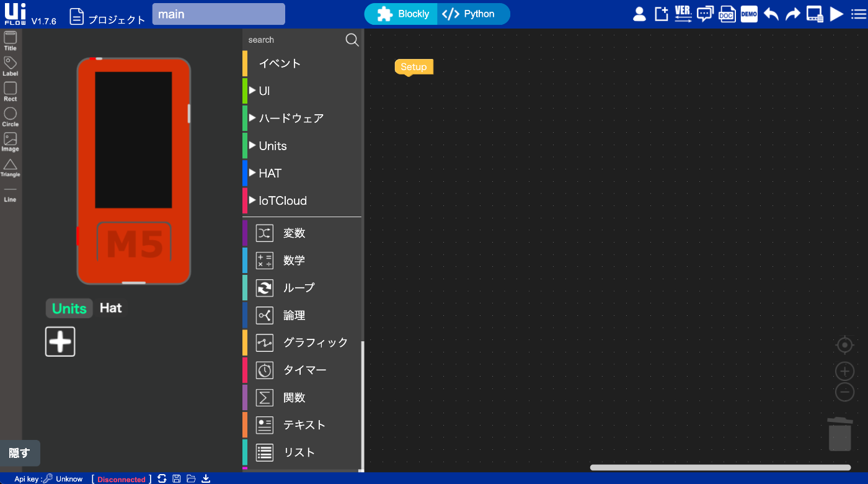The height and width of the screenshot is (484, 868).
Task: Click the workspace horizontal scrollbar
Action: tap(720, 467)
